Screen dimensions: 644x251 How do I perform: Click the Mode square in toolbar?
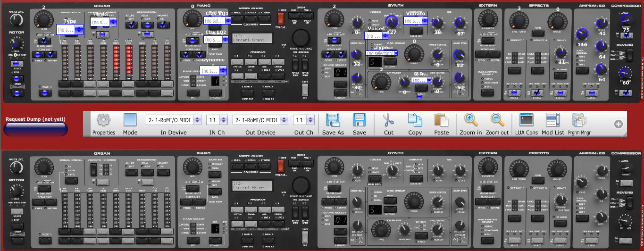(x=130, y=120)
